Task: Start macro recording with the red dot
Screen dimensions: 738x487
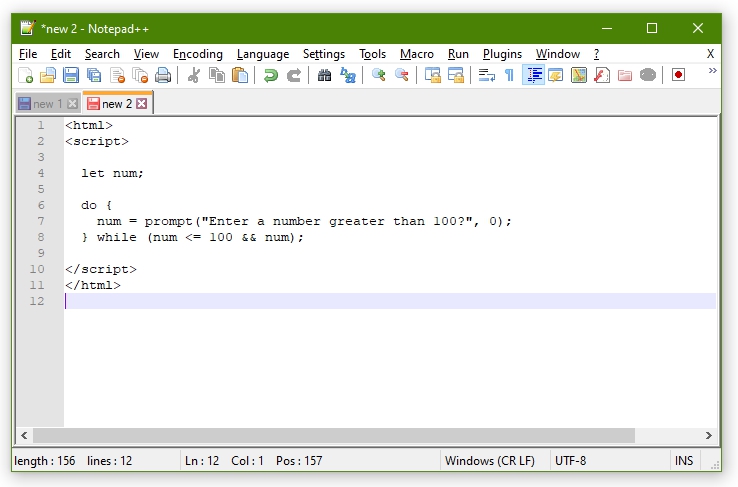Action: click(x=678, y=75)
